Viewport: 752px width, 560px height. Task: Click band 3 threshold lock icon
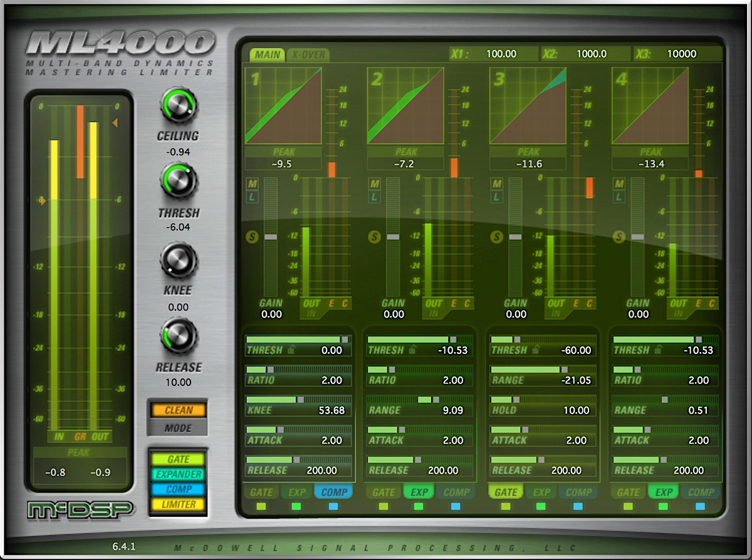click(536, 350)
